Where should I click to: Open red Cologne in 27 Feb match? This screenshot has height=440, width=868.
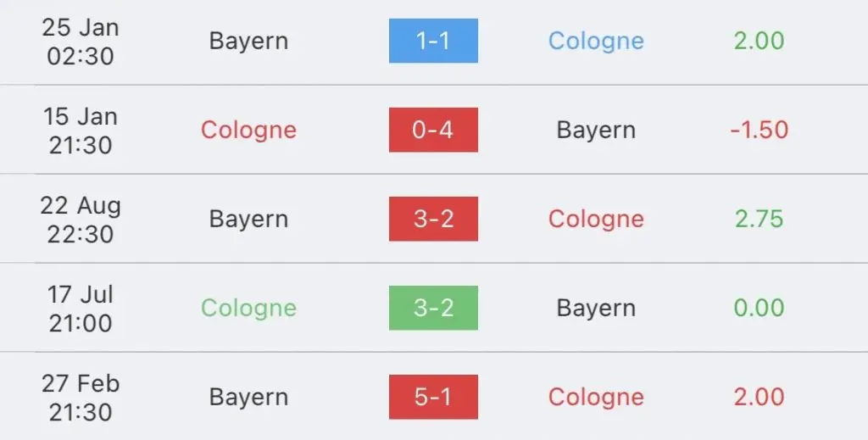[596, 398]
